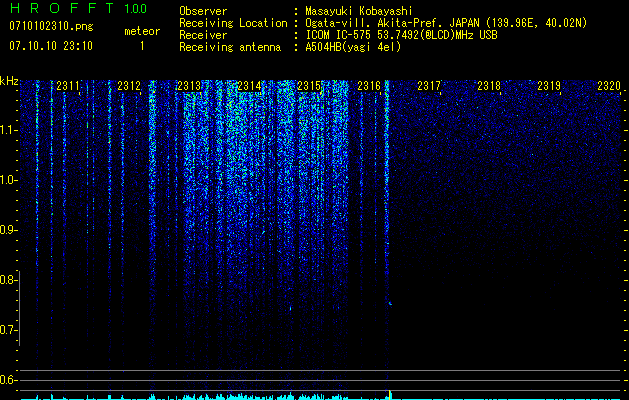Click the gray vertical range bar beside 0.8 kHz

coord(19,308)
